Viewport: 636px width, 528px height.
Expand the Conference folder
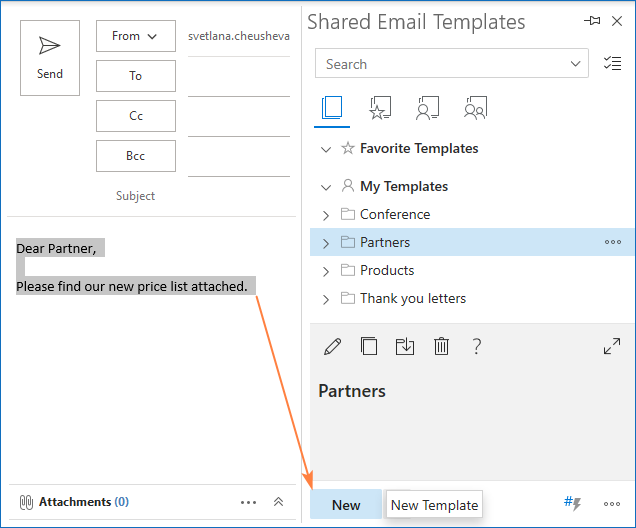(326, 214)
